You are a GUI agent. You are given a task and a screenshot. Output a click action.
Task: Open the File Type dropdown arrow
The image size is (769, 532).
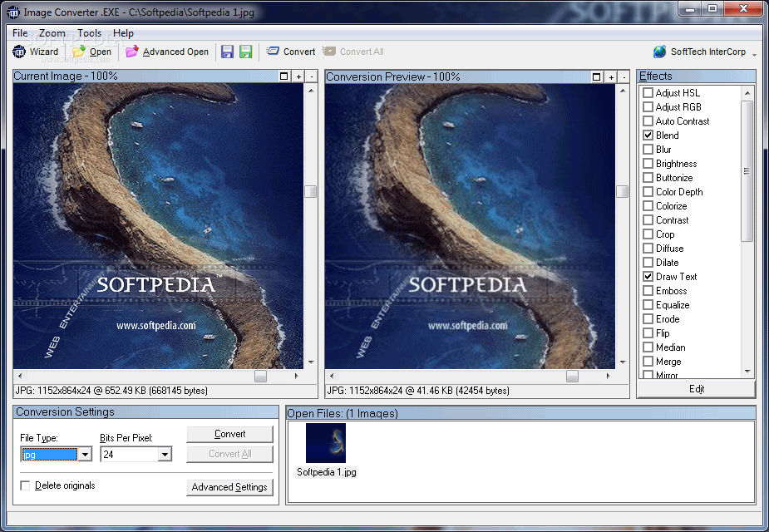pyautogui.click(x=85, y=455)
